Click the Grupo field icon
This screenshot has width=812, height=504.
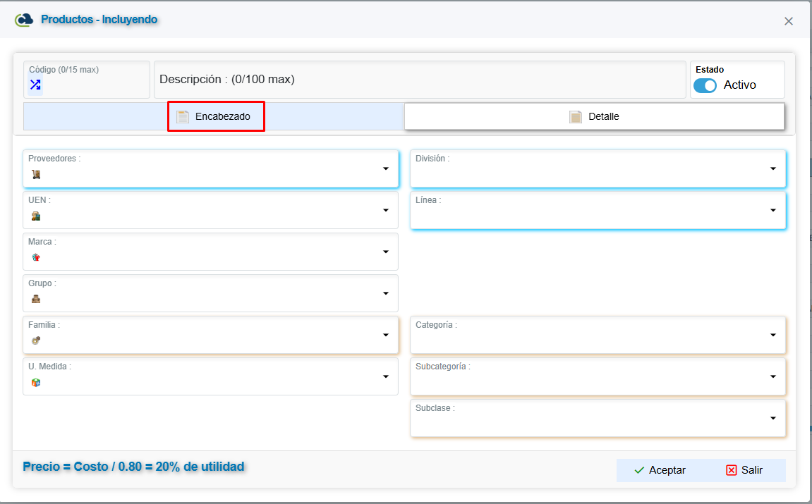pos(36,299)
